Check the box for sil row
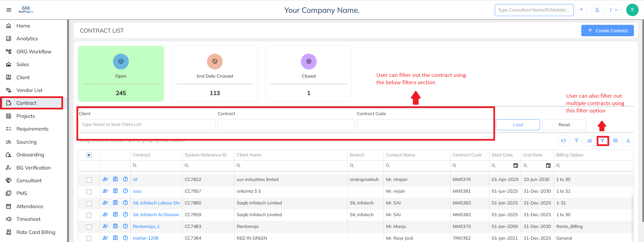 pos(89,180)
